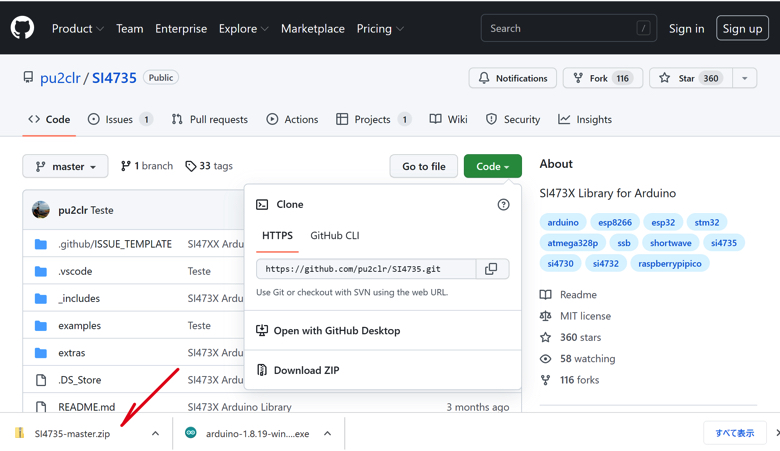Expand options for SI4735-master.zip download
Screen dimensions: 780x451
point(155,433)
